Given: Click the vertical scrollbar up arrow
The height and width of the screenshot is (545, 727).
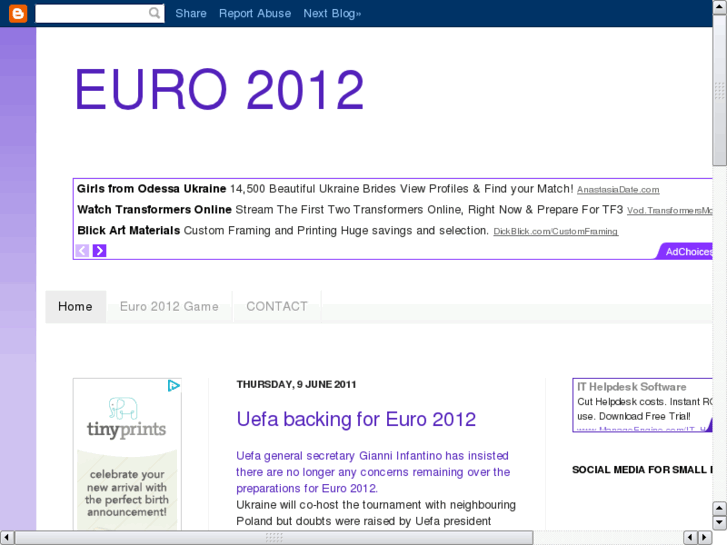Looking at the screenshot, I should pyautogui.click(x=720, y=7).
